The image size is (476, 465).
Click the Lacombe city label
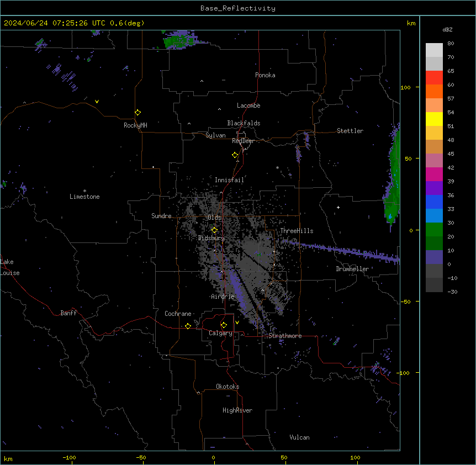(248, 105)
